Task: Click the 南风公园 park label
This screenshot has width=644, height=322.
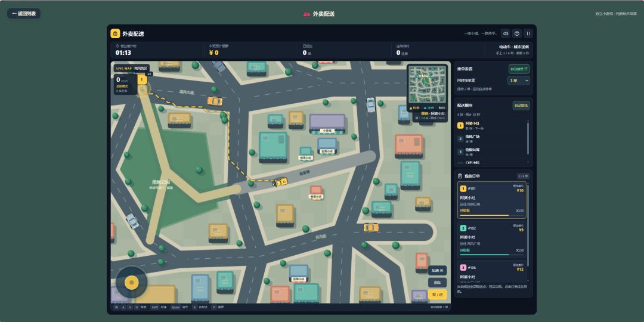Action: pyautogui.click(x=161, y=182)
